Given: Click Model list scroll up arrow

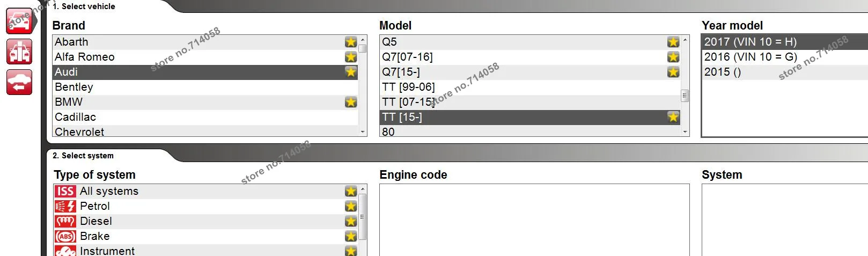Looking at the screenshot, I should (685, 40).
